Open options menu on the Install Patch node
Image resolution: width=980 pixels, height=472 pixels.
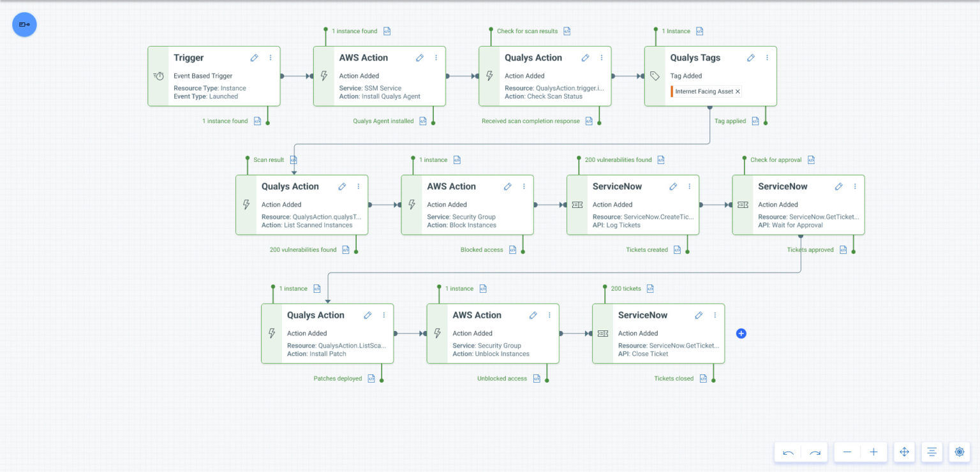pos(383,315)
